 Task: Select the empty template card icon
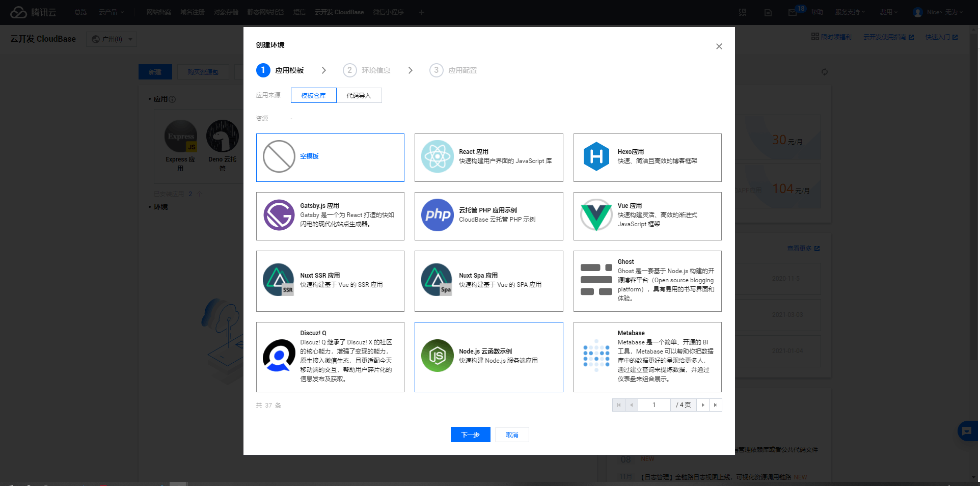pyautogui.click(x=279, y=156)
